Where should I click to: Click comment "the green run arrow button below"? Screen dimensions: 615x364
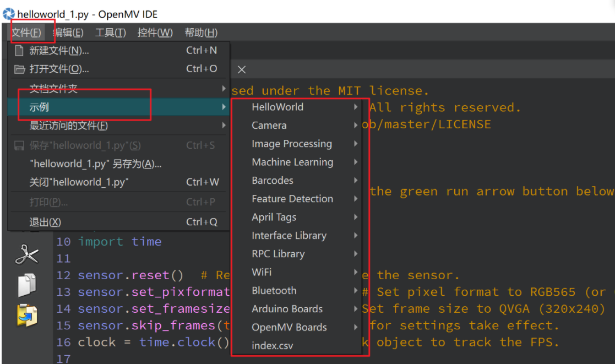[x=492, y=192]
